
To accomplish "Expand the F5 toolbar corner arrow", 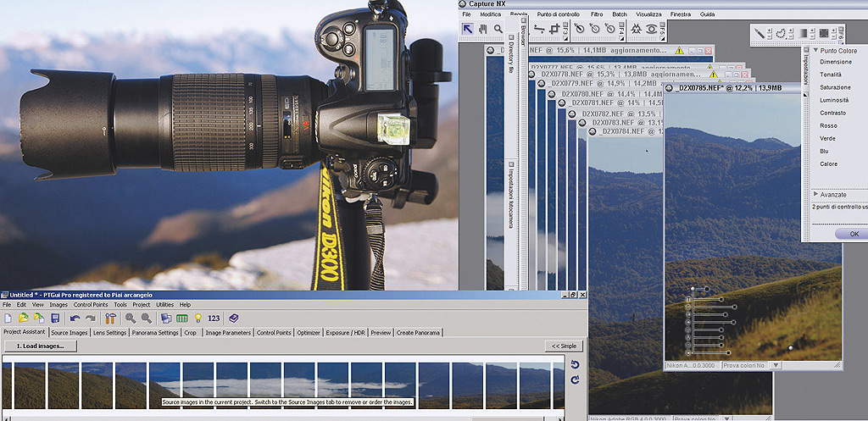I will 663,39.
